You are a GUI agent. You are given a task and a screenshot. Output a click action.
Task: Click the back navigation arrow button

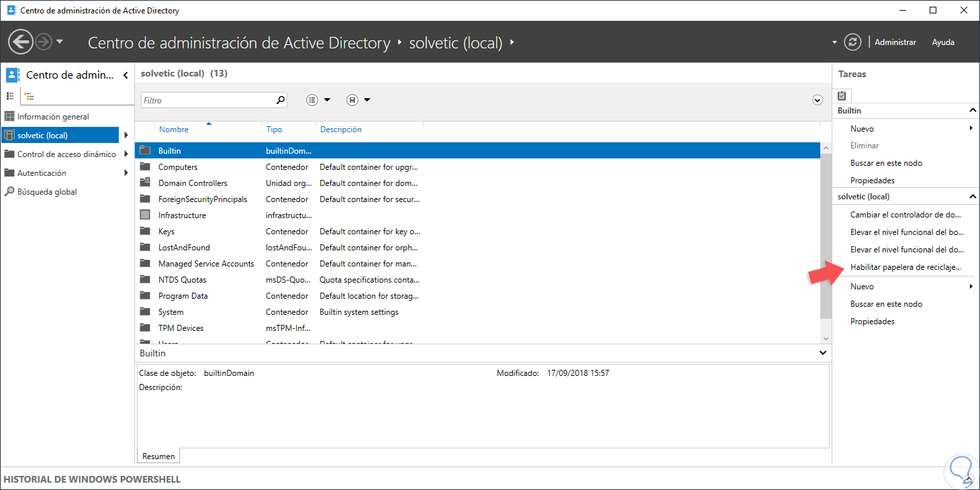point(21,42)
